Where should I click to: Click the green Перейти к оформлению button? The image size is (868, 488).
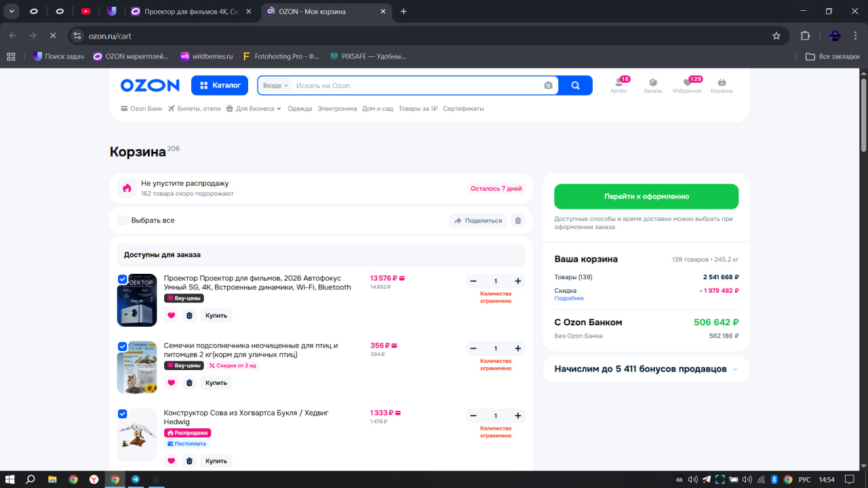pos(646,197)
